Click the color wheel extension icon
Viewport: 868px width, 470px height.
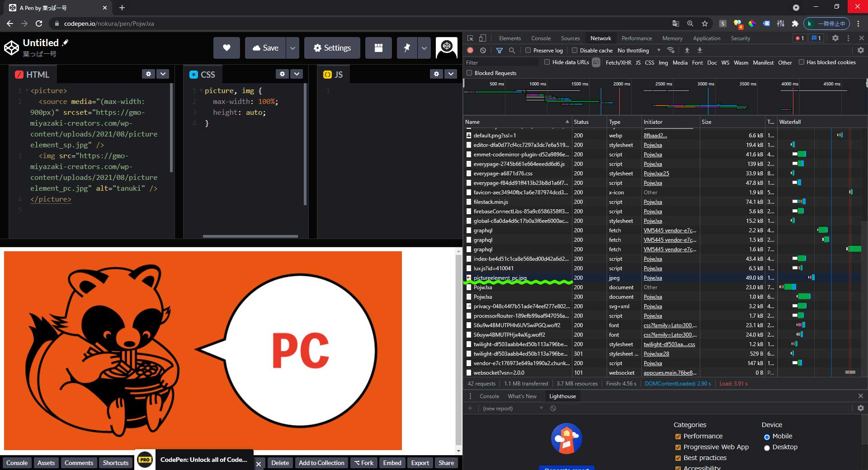[752, 23]
